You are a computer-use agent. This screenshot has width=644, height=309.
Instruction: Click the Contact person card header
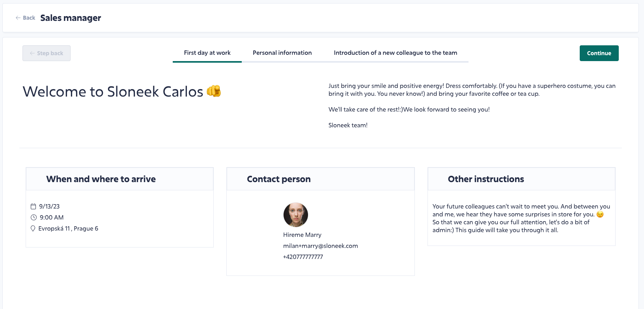click(278, 179)
